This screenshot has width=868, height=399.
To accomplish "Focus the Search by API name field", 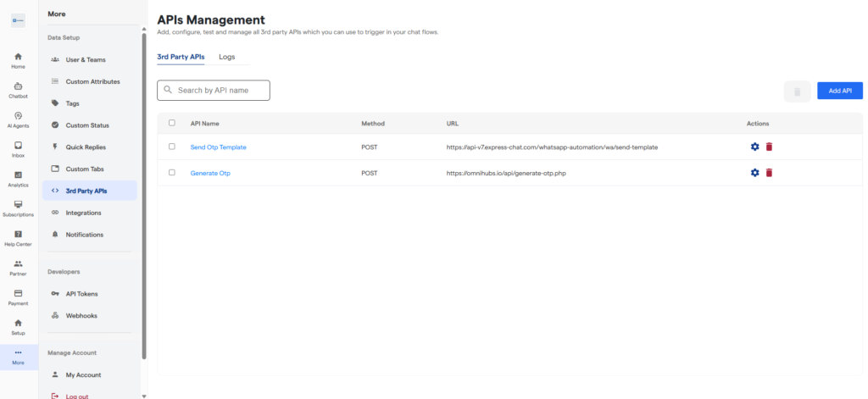I will click(214, 90).
